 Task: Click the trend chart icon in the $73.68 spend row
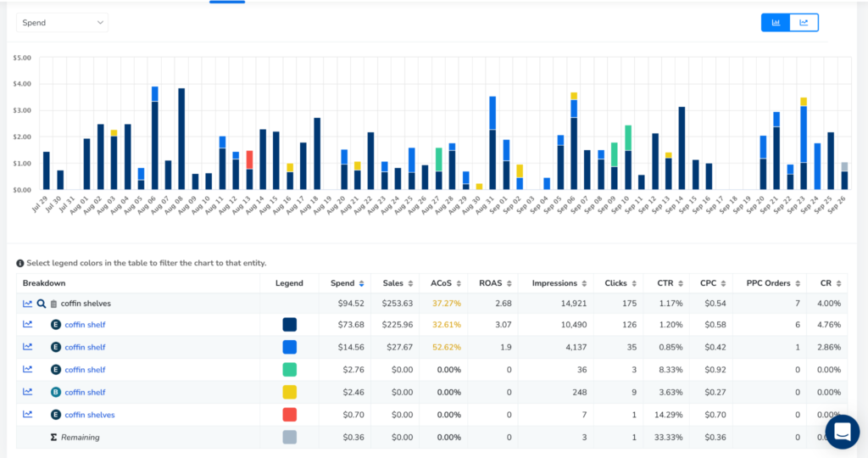tap(27, 324)
